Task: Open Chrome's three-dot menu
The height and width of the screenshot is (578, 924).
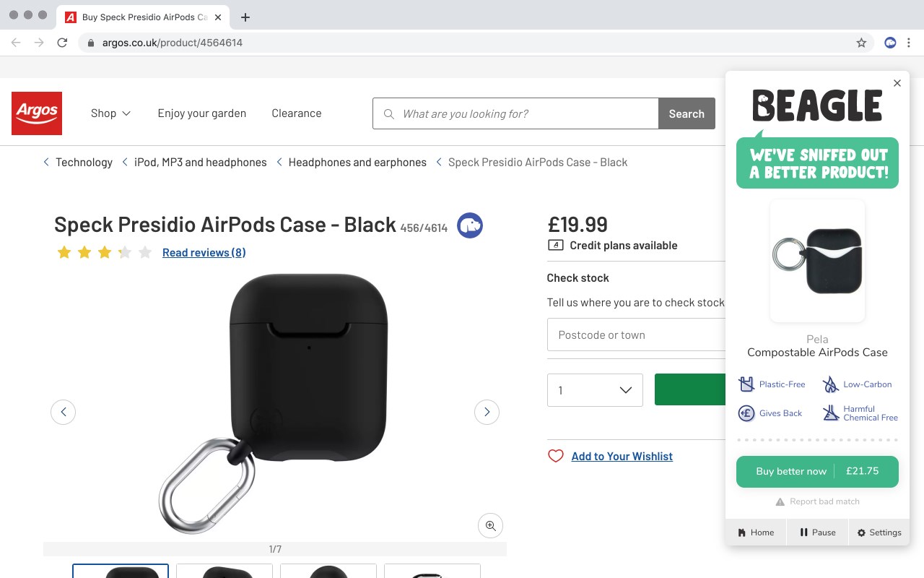Action: [x=910, y=43]
